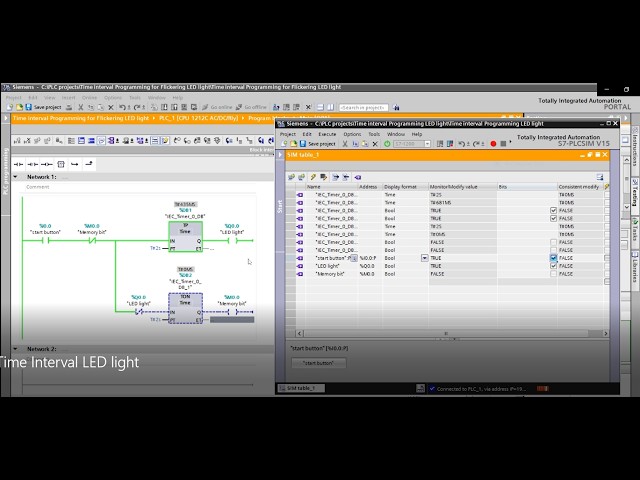Image resolution: width=640 pixels, height=480 pixels.
Task: Expand project tree arrow left of breadcrumb
Action: point(6,118)
